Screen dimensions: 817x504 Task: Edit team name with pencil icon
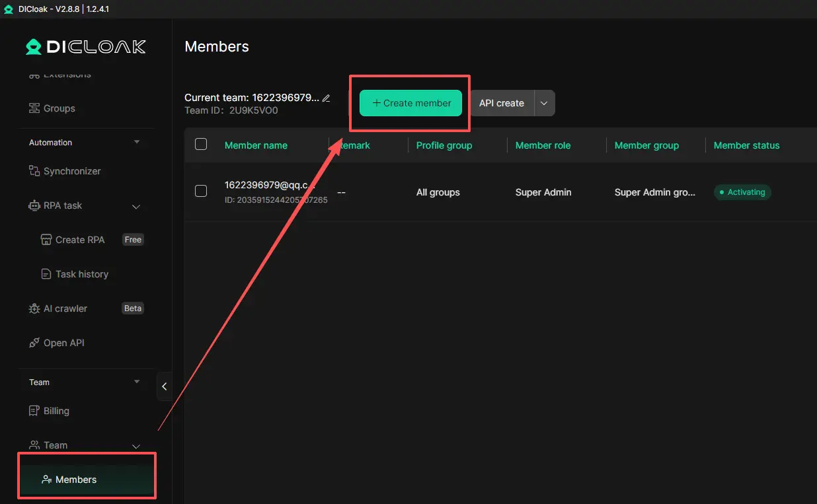pos(326,98)
